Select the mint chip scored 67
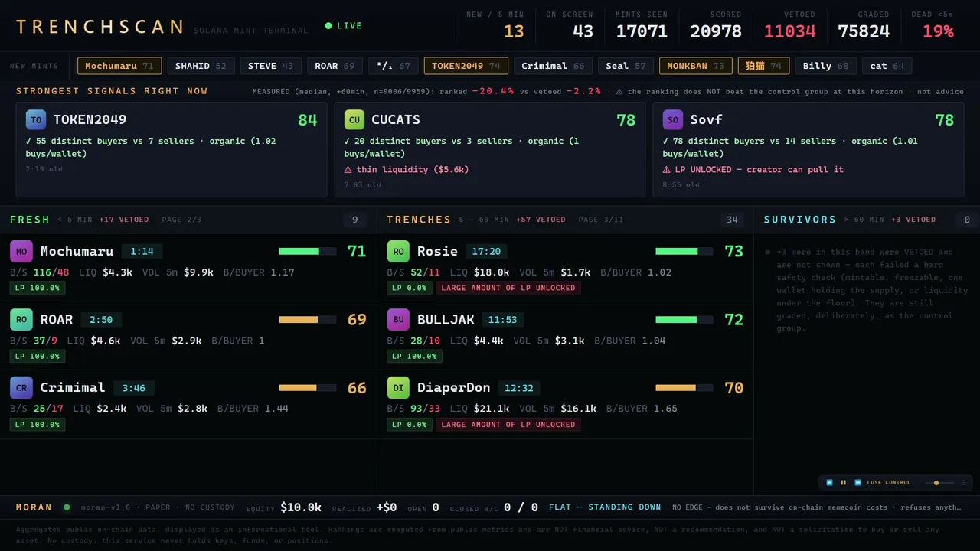This screenshot has width=980, height=551. point(394,66)
